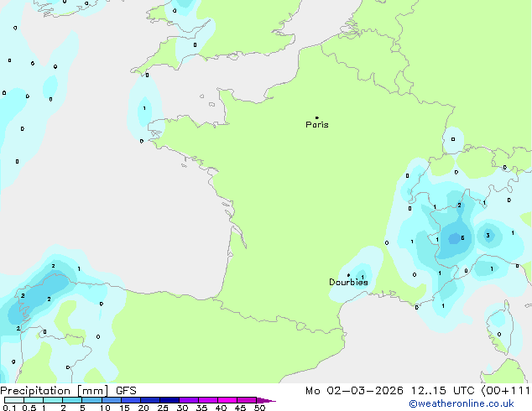Click the 10–15 mm legend color swatch
532x411 pixels.
[111, 400]
